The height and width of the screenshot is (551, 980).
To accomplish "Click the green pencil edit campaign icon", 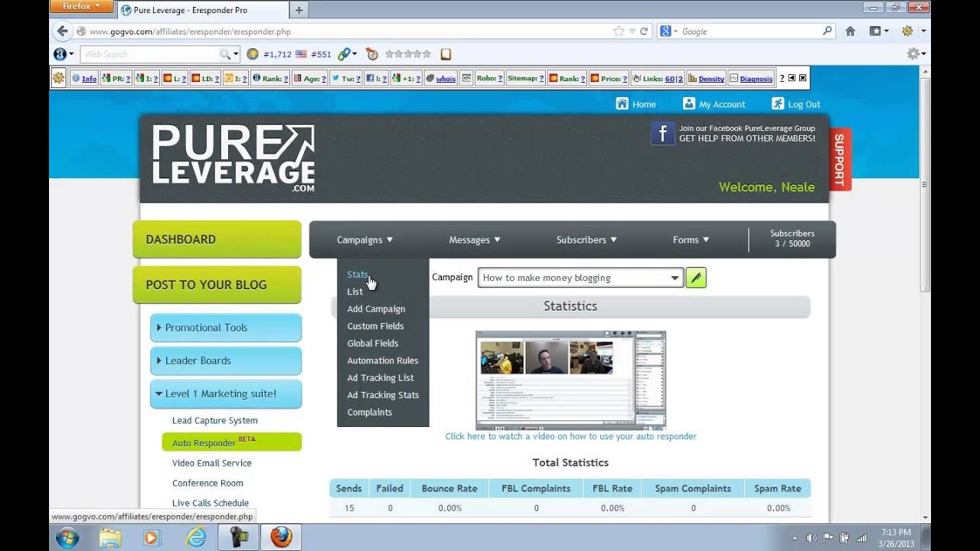I will [695, 278].
